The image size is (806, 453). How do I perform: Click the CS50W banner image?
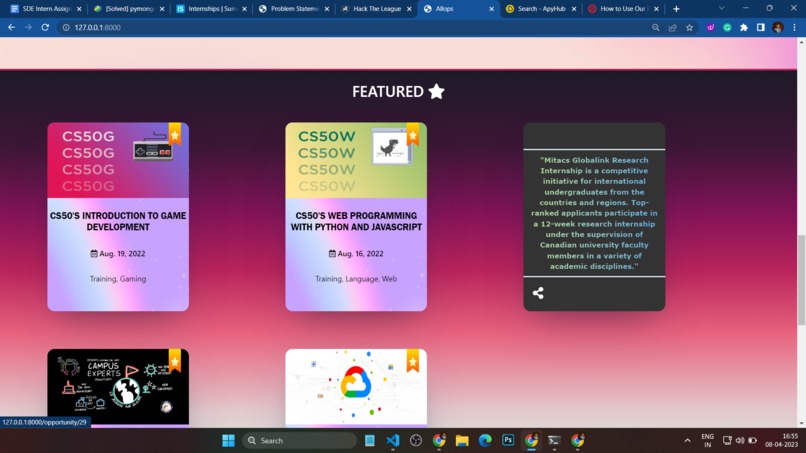[x=356, y=160]
